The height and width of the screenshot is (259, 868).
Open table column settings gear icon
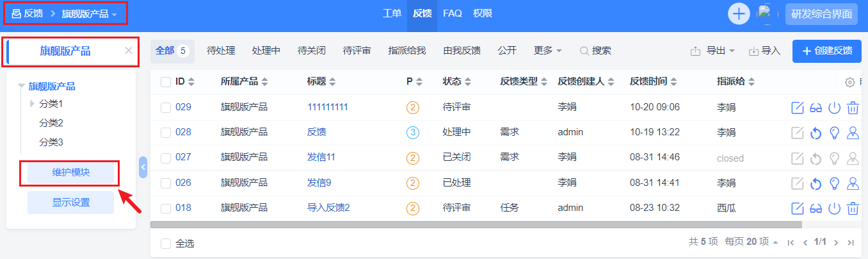[850, 82]
